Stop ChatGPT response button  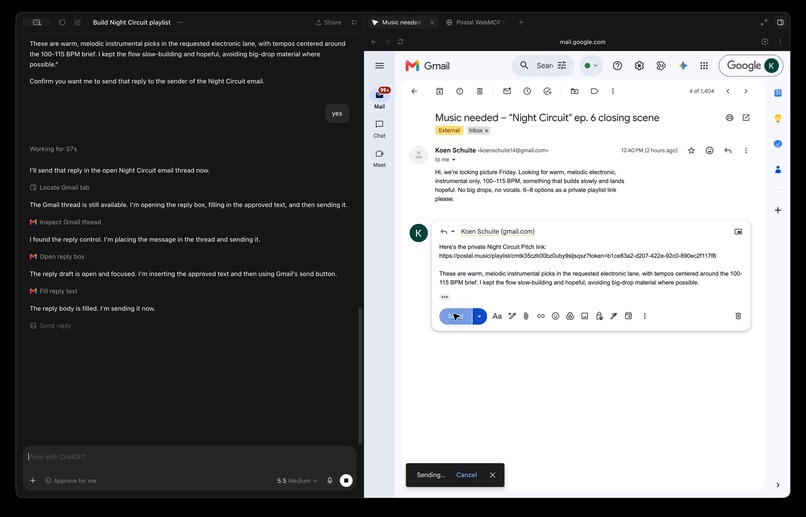point(346,481)
